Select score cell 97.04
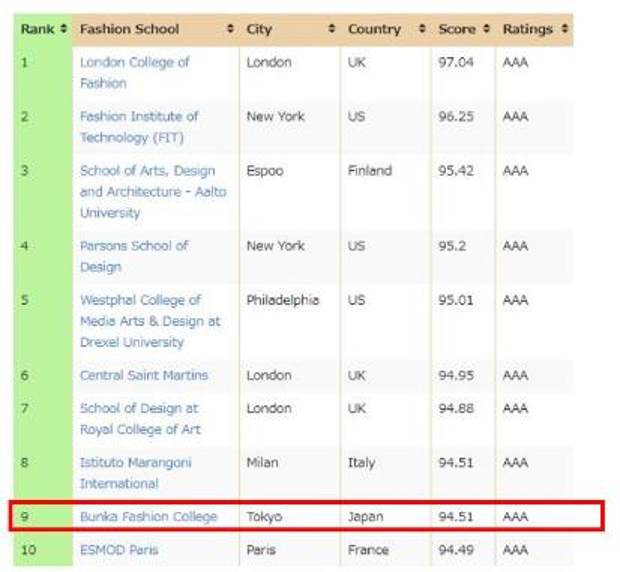Screen dimensions: 620x572 [x=456, y=62]
